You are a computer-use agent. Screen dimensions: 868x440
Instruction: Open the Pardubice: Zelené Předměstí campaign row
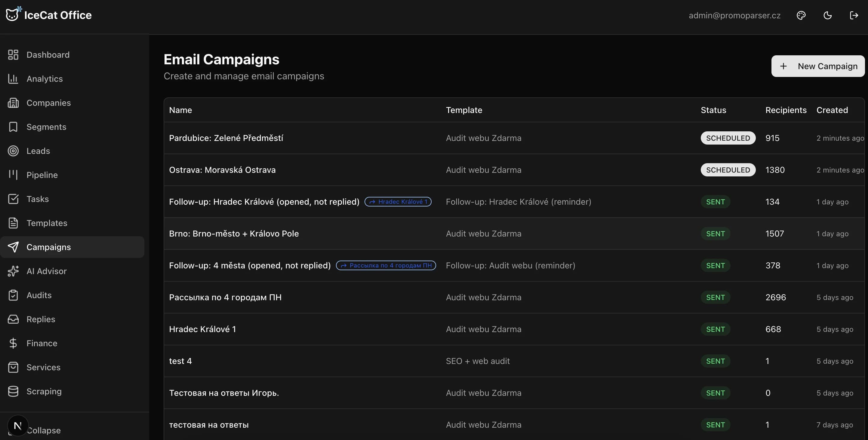226,138
